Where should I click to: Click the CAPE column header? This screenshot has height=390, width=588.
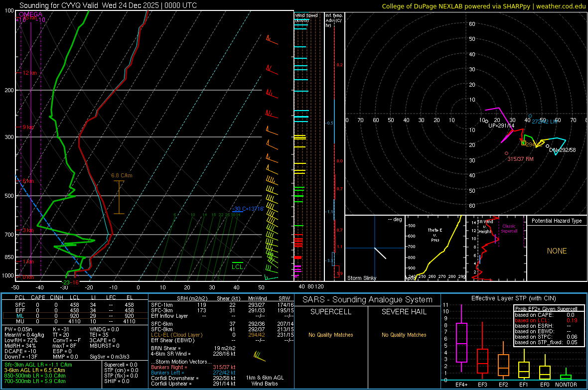click(38, 297)
